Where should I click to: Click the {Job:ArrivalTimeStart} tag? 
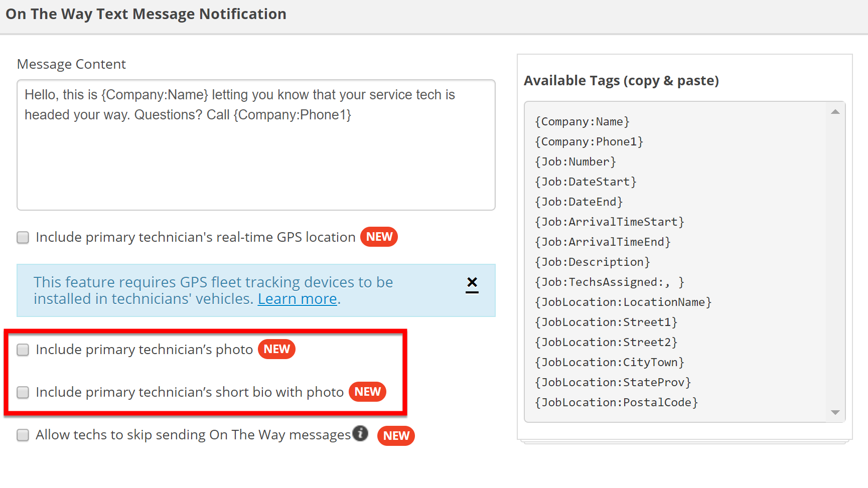(609, 222)
